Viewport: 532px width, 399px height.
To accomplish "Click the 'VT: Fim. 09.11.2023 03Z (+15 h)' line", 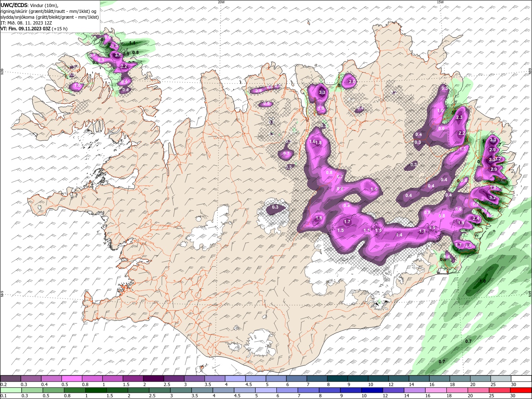I will [34, 29].
